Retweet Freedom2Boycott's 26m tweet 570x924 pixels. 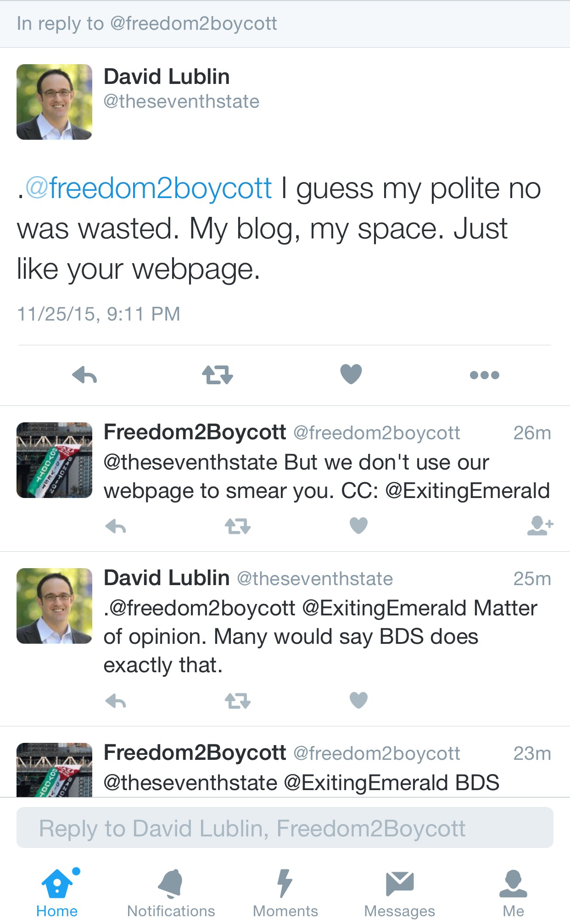pyautogui.click(x=238, y=526)
